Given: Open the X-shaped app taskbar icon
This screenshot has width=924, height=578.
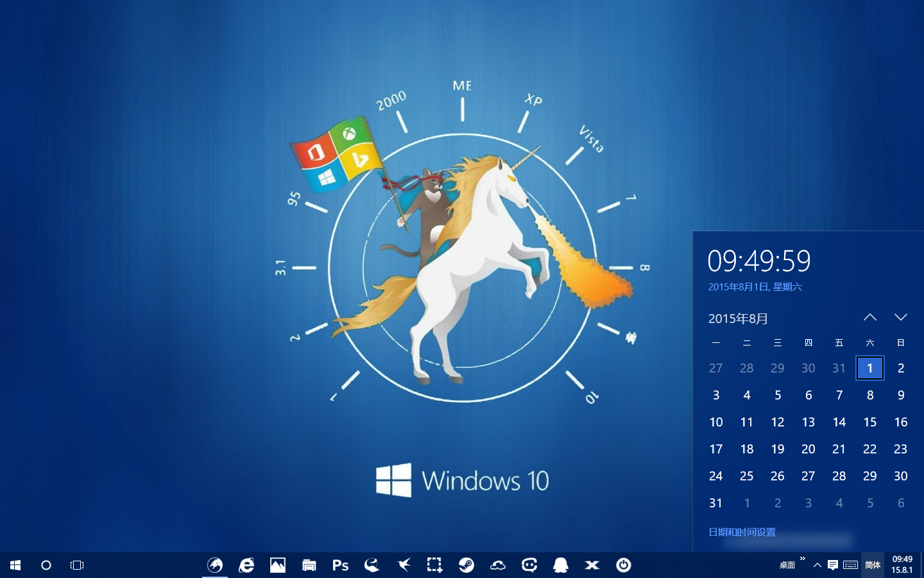Looking at the screenshot, I should tap(592, 565).
